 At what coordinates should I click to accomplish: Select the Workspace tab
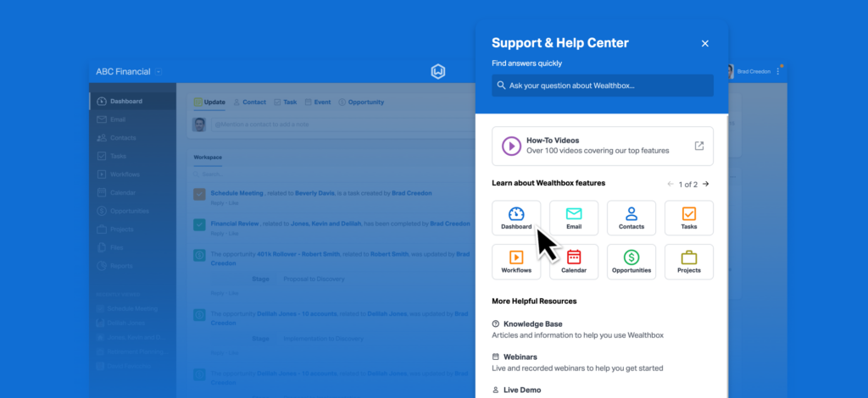[208, 158]
